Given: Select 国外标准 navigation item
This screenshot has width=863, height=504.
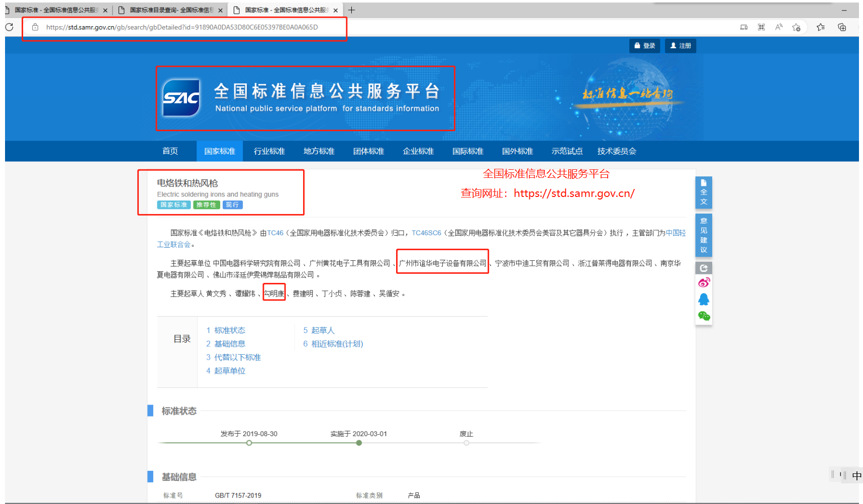Looking at the screenshot, I should 518,151.
